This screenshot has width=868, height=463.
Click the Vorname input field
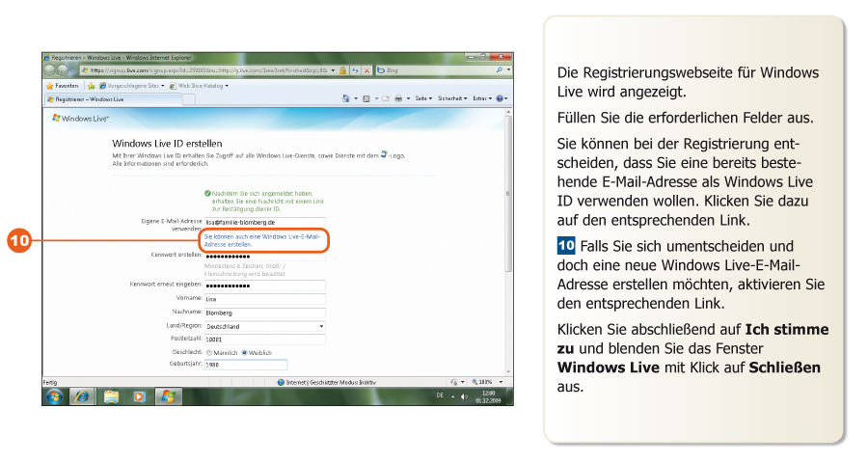tap(264, 299)
